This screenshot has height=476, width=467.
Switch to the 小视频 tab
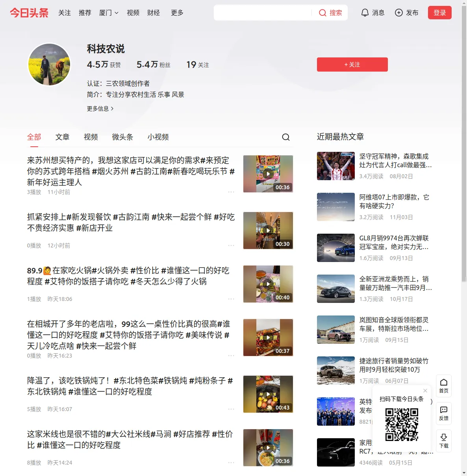(158, 137)
